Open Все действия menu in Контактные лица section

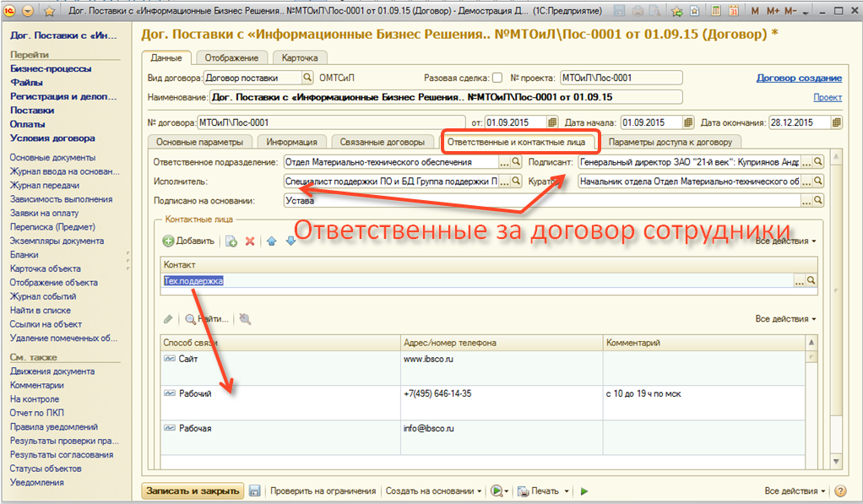tap(785, 241)
